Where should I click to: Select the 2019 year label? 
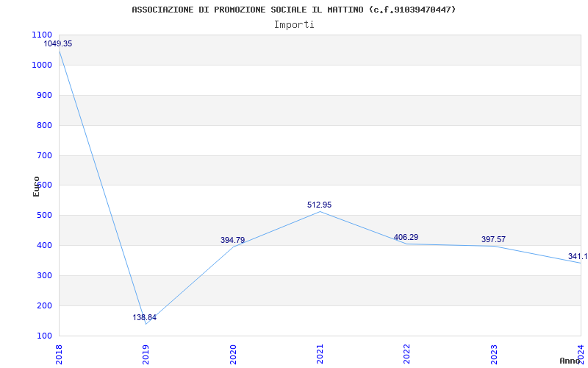tap(146, 353)
